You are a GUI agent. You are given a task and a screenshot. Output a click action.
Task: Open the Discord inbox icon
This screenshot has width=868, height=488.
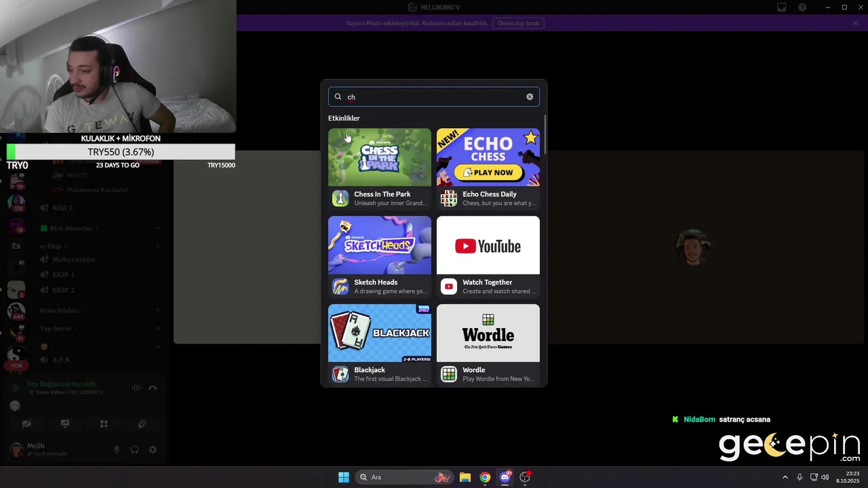point(782,7)
